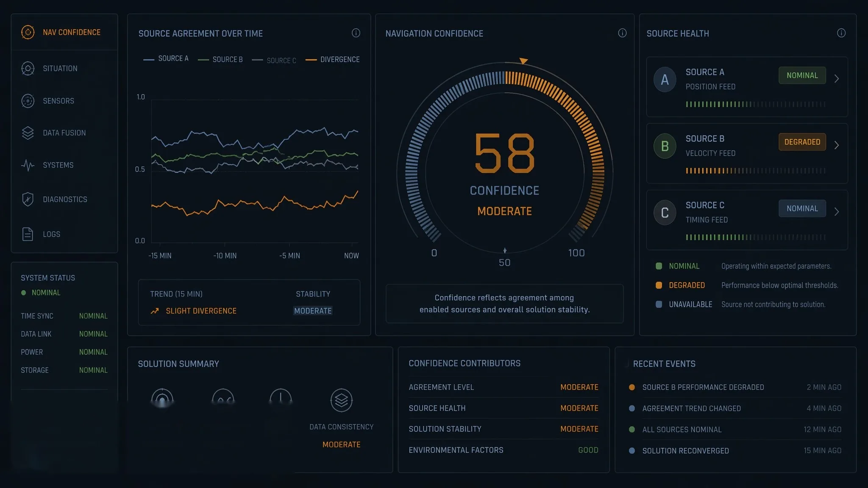This screenshot has height=488, width=868.
Task: Click the Source B circular letter badge
Action: 665,146
